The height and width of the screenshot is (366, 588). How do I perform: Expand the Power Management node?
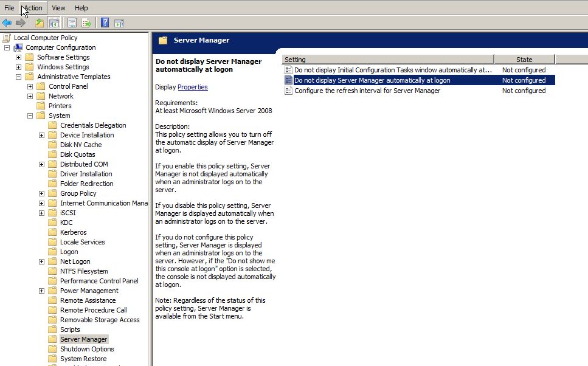[x=41, y=291]
